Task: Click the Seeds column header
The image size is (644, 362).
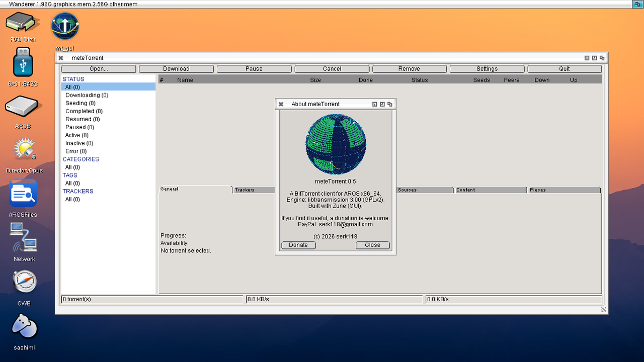Action: pyautogui.click(x=481, y=80)
